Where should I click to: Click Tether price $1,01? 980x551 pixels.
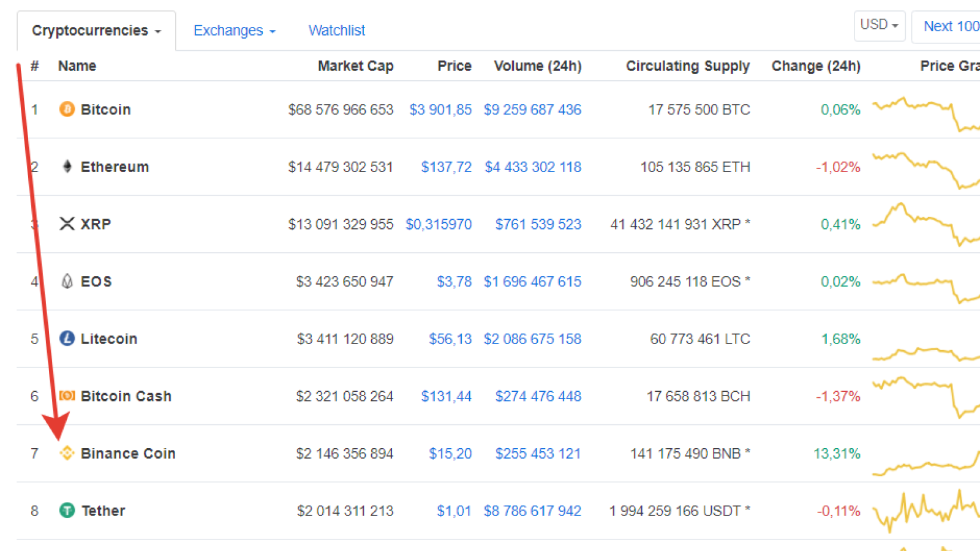[454, 511]
